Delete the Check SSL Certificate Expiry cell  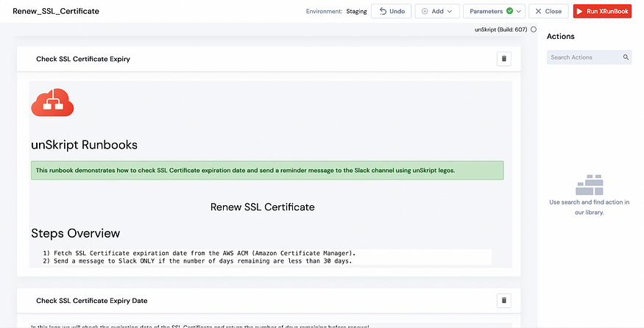[x=504, y=59]
